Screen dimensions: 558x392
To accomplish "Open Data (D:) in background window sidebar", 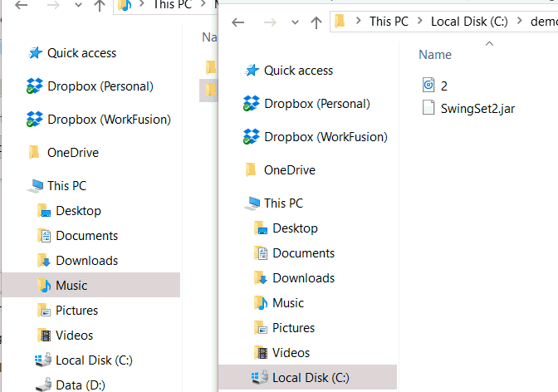I will pos(81,385).
